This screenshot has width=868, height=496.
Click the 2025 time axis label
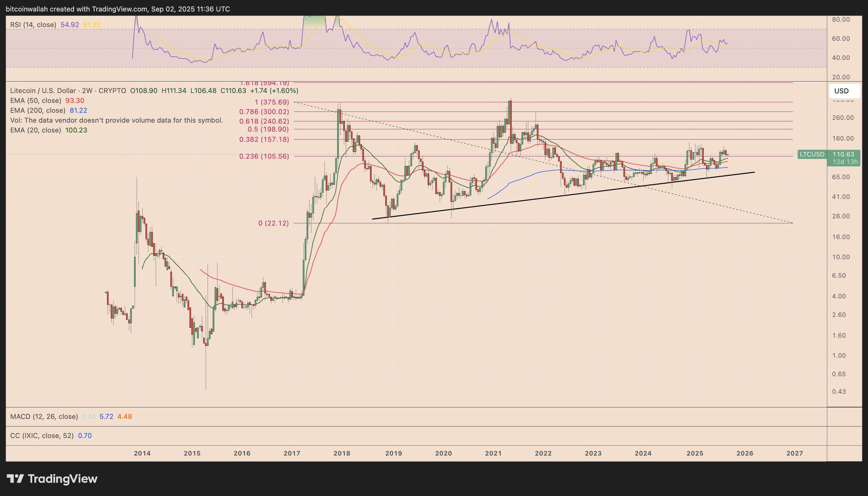point(695,453)
